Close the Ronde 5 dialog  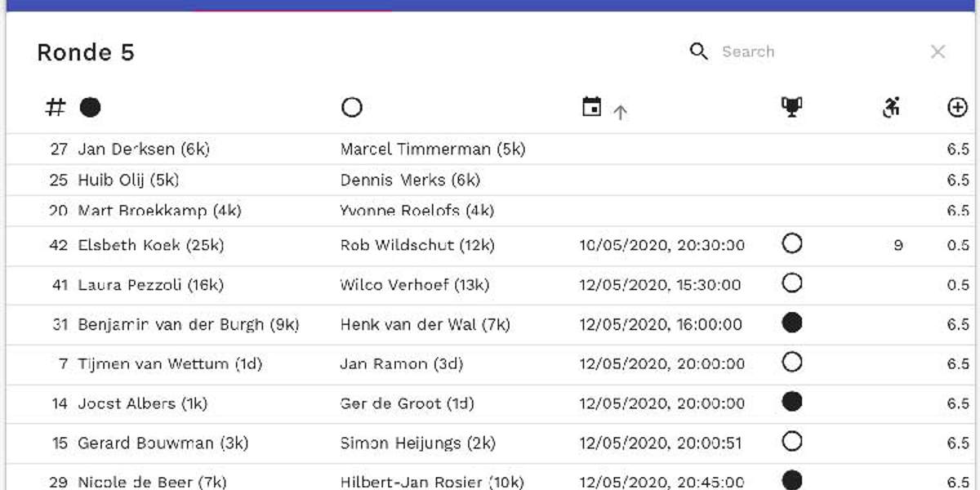tap(938, 52)
